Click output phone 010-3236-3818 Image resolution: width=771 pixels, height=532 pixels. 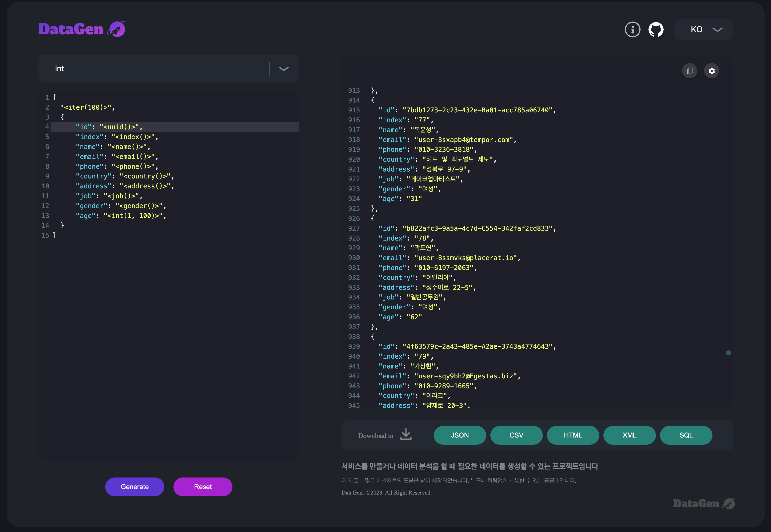click(444, 150)
